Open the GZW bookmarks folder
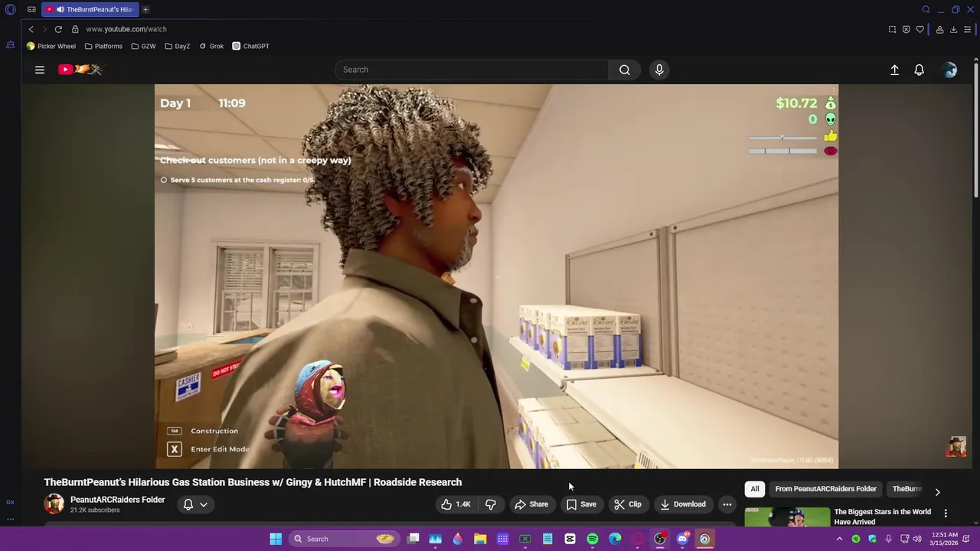 coord(143,46)
